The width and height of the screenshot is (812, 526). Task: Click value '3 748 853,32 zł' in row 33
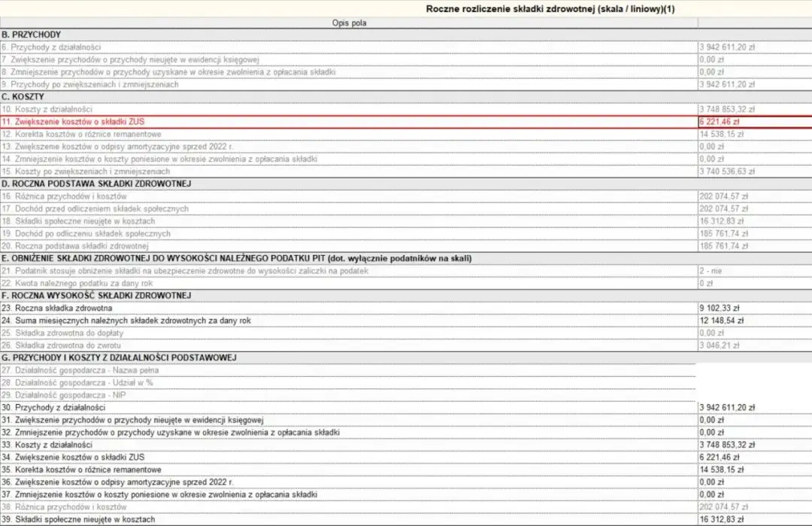(x=727, y=445)
